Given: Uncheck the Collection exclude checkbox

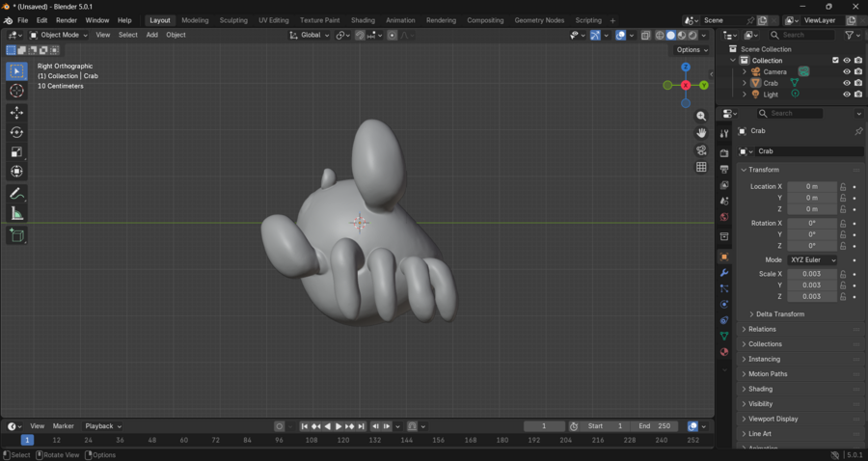Looking at the screenshot, I should pyautogui.click(x=835, y=60).
